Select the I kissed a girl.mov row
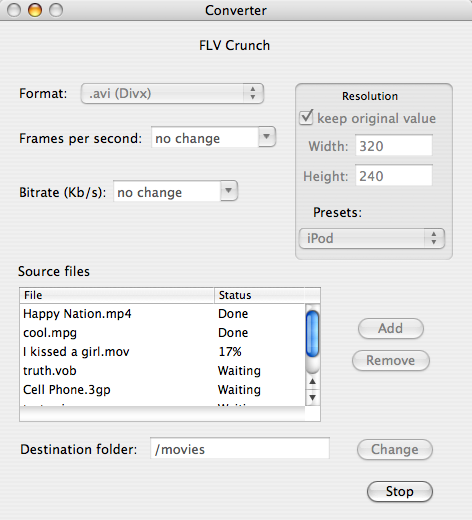 [162, 352]
